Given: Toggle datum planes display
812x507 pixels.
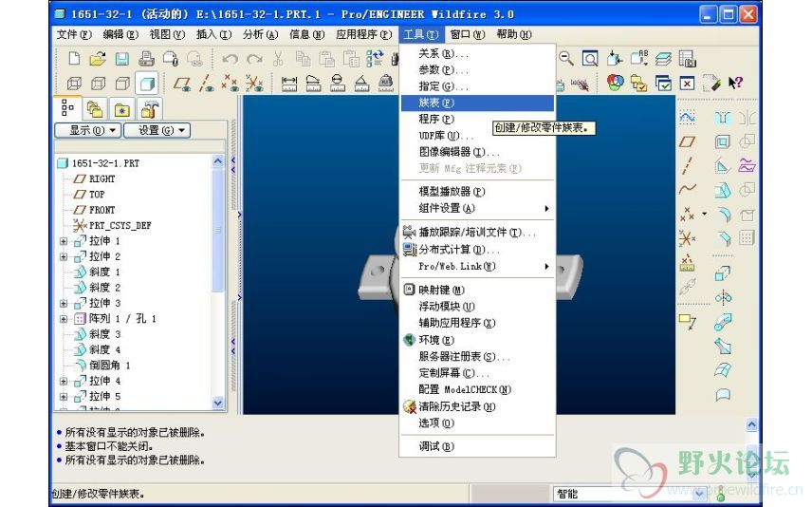Looking at the screenshot, I should (x=182, y=83).
